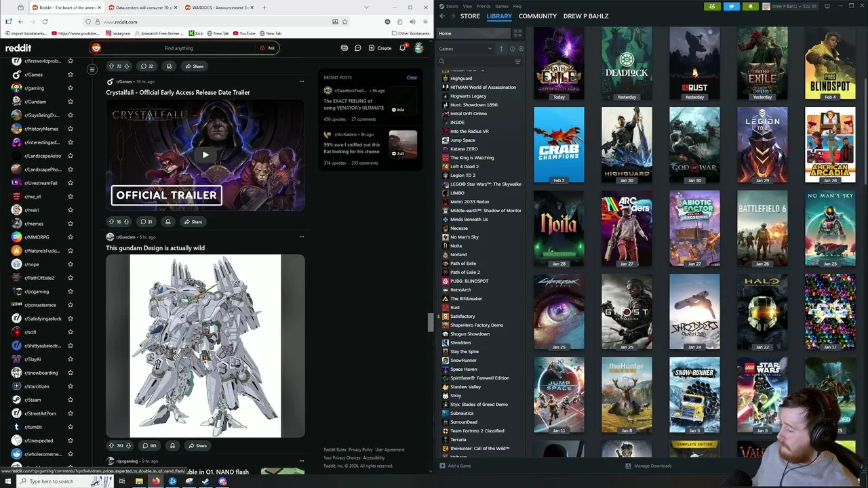Bookmark this page with star icon
This screenshot has width=868, height=488.
(x=344, y=22)
